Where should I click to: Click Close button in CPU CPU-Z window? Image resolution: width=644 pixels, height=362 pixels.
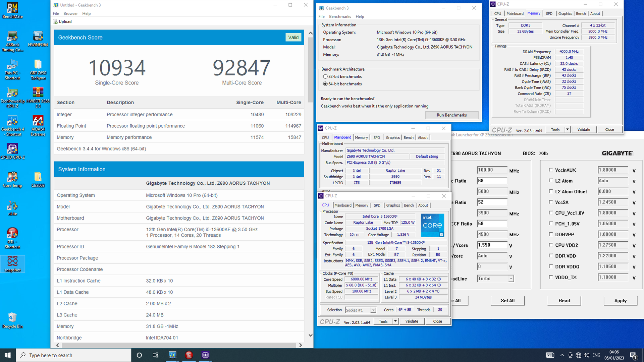[437, 321]
